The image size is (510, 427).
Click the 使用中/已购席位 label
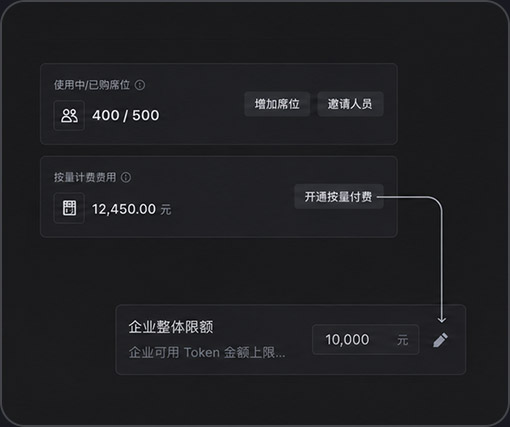[92, 85]
